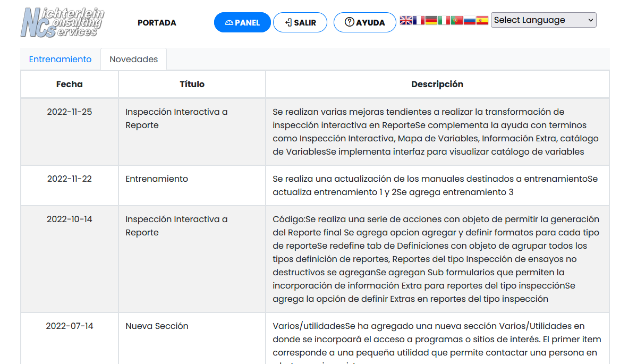Open the AYUDA help button
Screen dimensions: 620x364
(364, 23)
